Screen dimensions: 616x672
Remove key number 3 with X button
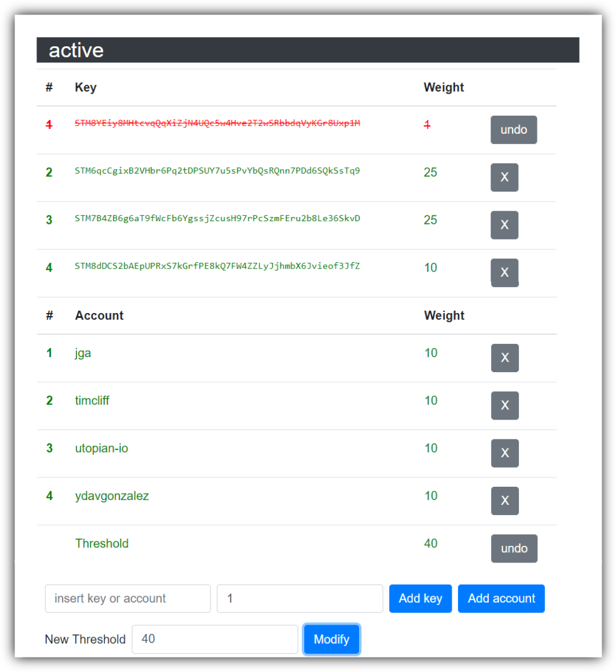504,225
